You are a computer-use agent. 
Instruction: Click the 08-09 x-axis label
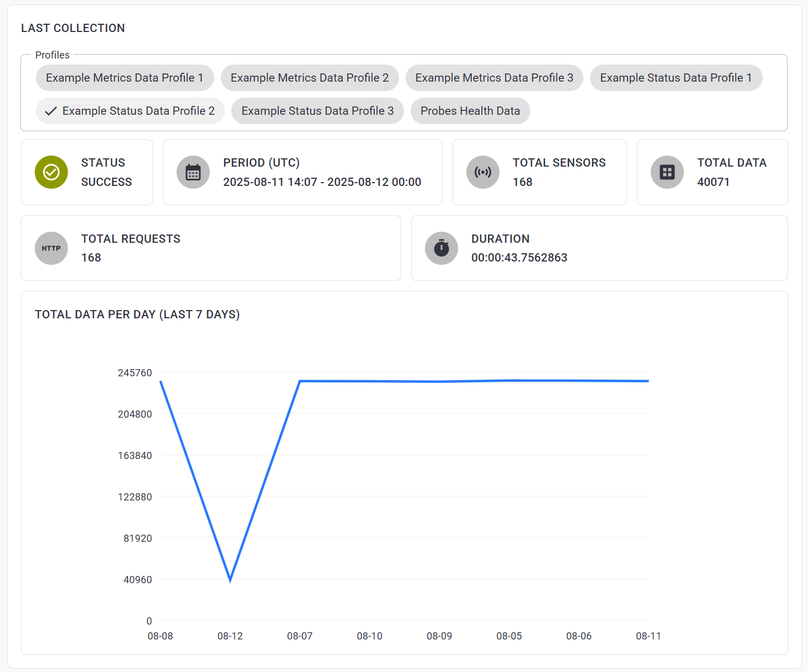tap(439, 636)
